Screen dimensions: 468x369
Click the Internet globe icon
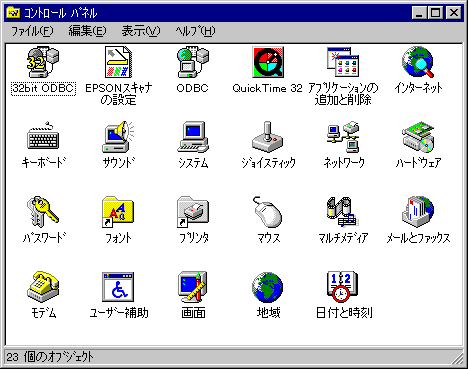[418, 62]
